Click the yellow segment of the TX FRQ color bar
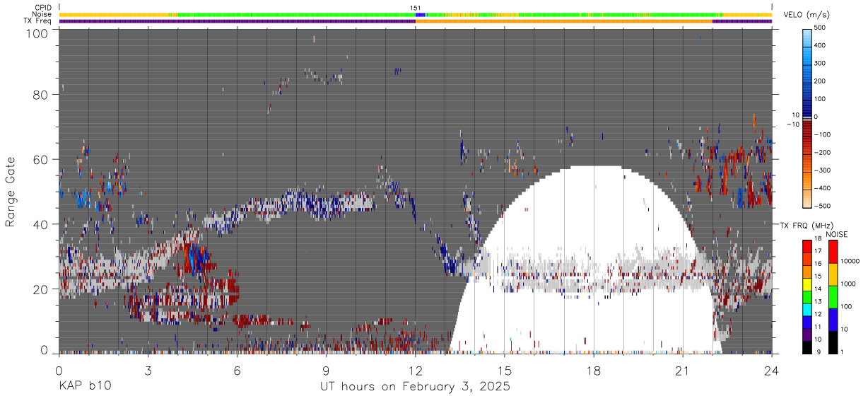The image size is (868, 401). pyautogui.click(x=807, y=285)
